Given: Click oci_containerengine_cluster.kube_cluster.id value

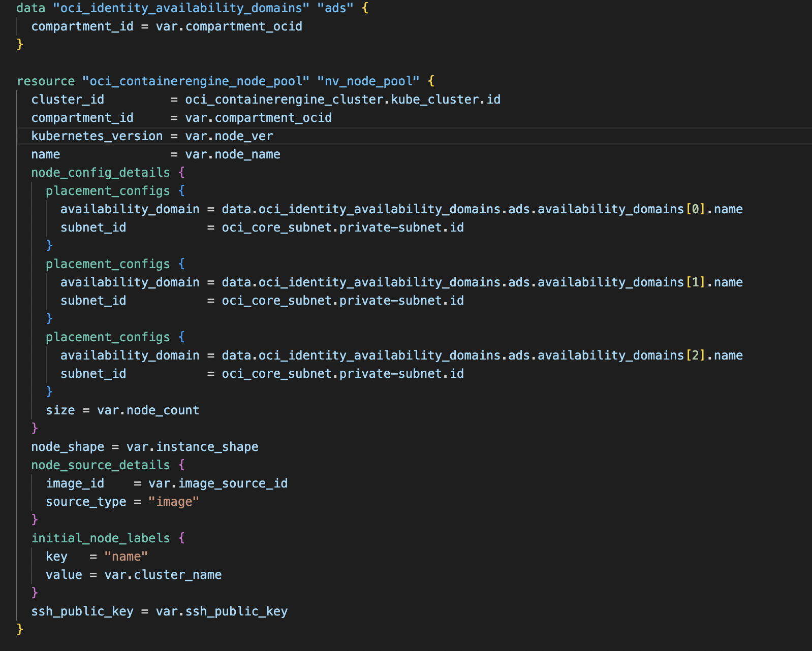Looking at the screenshot, I should tap(343, 100).
